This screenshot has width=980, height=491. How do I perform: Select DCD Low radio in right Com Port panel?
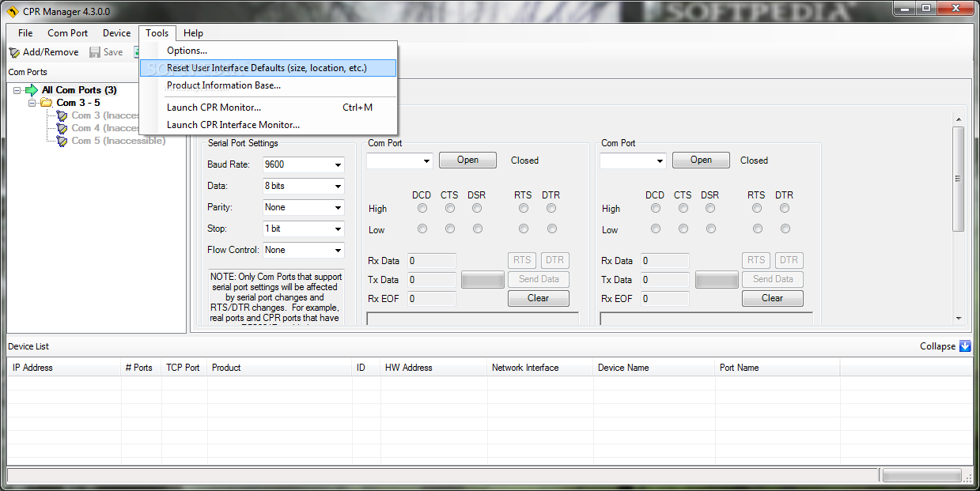tap(656, 229)
